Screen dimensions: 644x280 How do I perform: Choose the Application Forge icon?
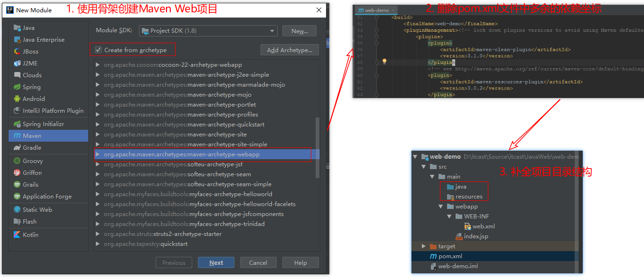click(18, 197)
